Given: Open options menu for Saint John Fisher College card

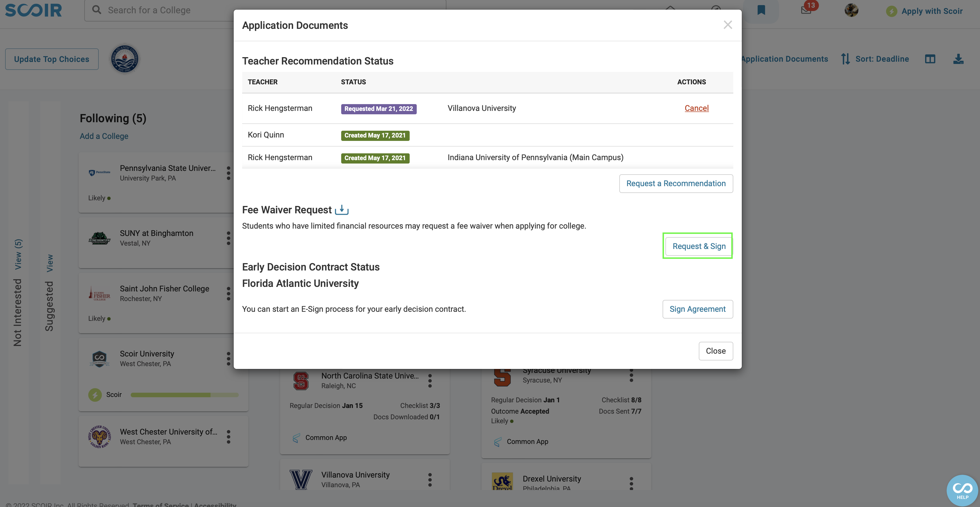Looking at the screenshot, I should (229, 294).
